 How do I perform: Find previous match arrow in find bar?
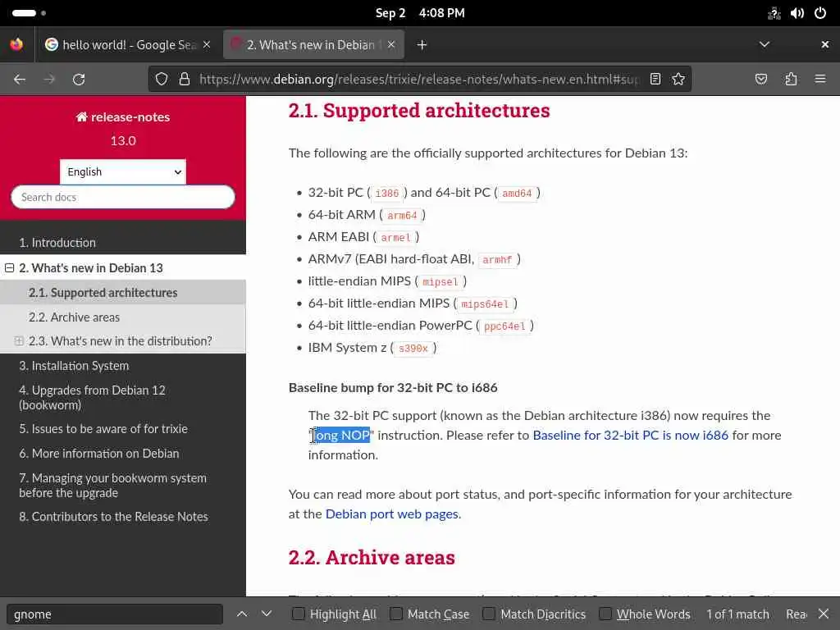242,614
